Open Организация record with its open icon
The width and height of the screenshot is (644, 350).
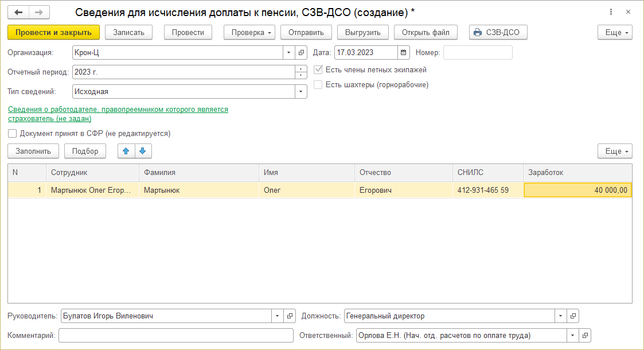pyautogui.click(x=302, y=53)
